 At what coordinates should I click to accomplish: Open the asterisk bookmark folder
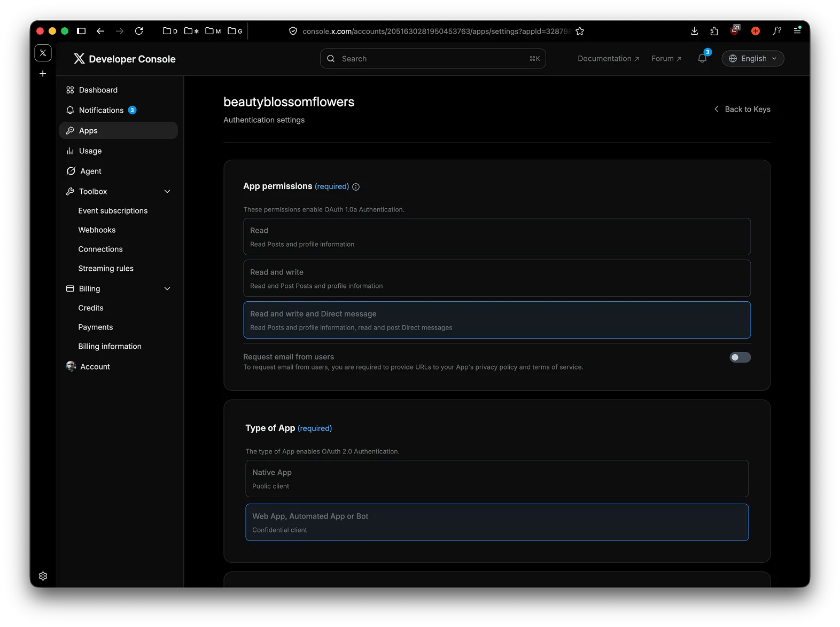(191, 31)
